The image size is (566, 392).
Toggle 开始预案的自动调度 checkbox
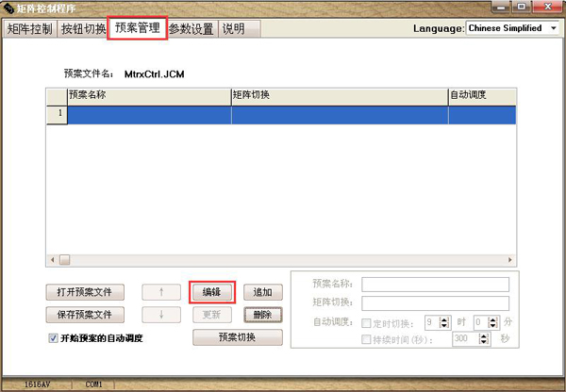coord(53,338)
